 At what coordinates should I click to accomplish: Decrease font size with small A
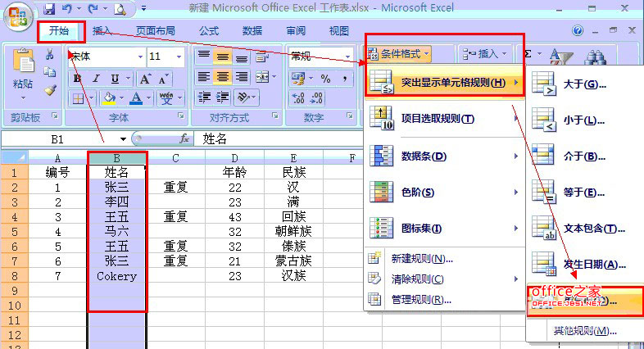[163, 79]
